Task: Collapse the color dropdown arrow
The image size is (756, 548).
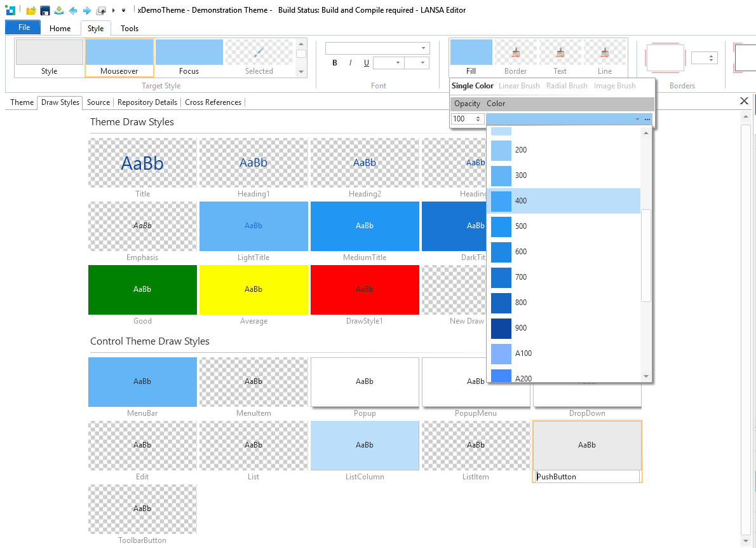Action: pyautogui.click(x=637, y=119)
